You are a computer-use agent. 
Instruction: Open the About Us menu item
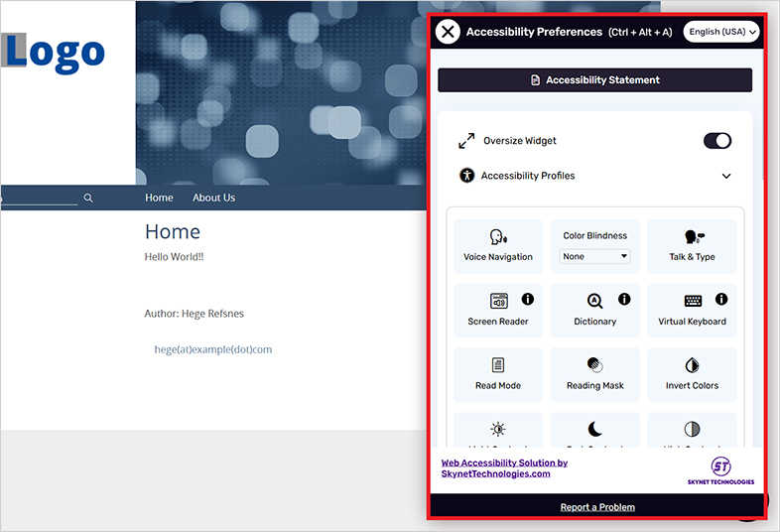(x=214, y=198)
